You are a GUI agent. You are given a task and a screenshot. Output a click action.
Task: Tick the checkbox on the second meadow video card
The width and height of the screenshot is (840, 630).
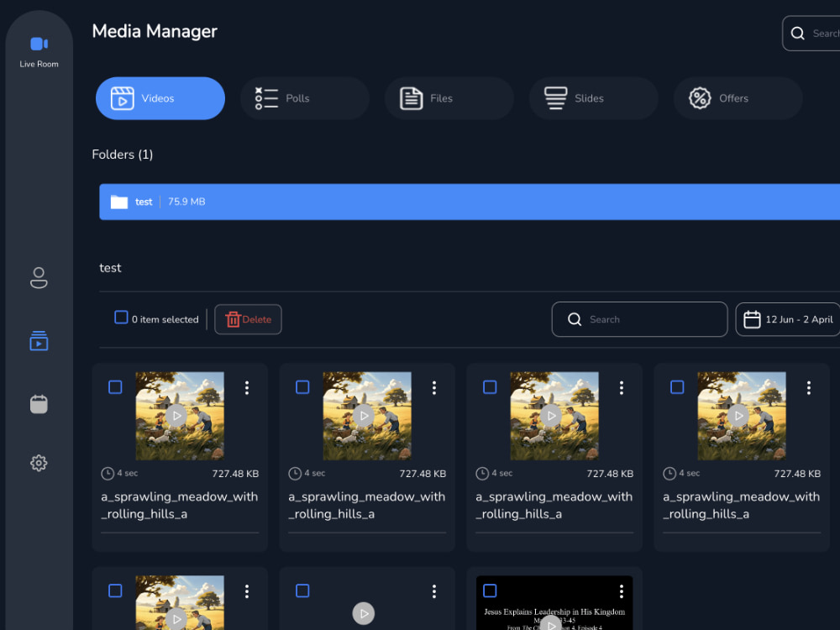302,386
